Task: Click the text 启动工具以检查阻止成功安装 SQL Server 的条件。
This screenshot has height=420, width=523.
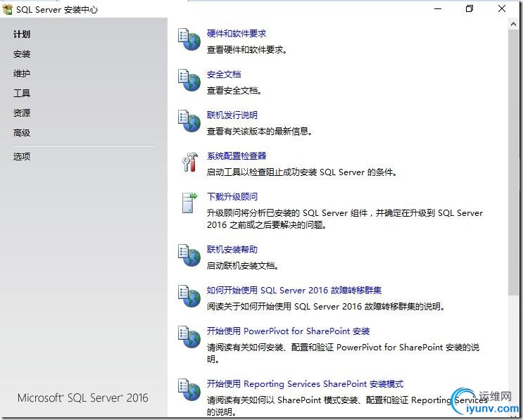Action: pyautogui.click(x=302, y=172)
